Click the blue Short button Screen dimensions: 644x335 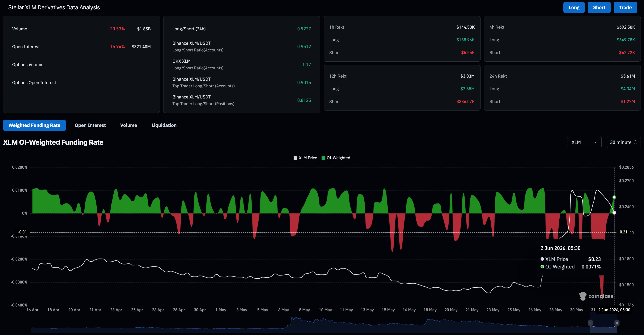point(599,7)
